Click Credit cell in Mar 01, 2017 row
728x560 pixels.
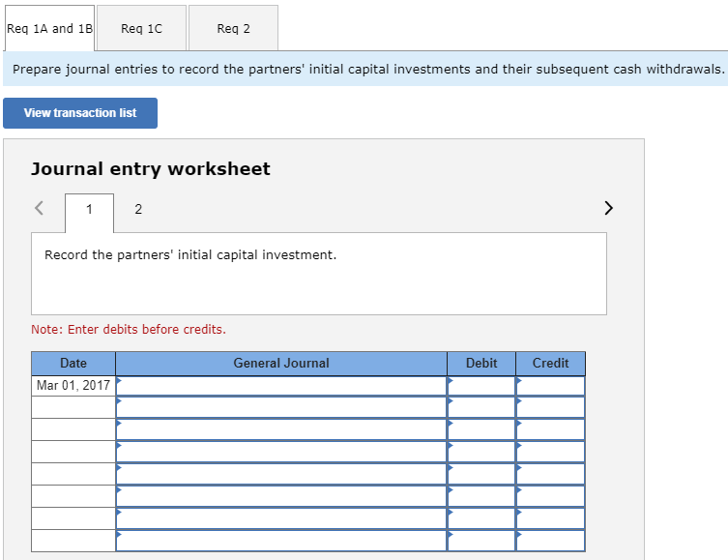pos(550,386)
